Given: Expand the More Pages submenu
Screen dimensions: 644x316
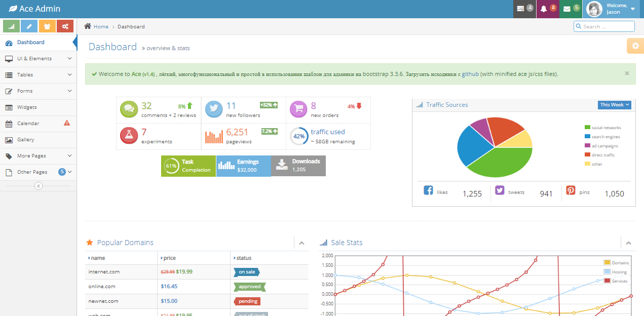Looking at the screenshot, I should pyautogui.click(x=39, y=156).
